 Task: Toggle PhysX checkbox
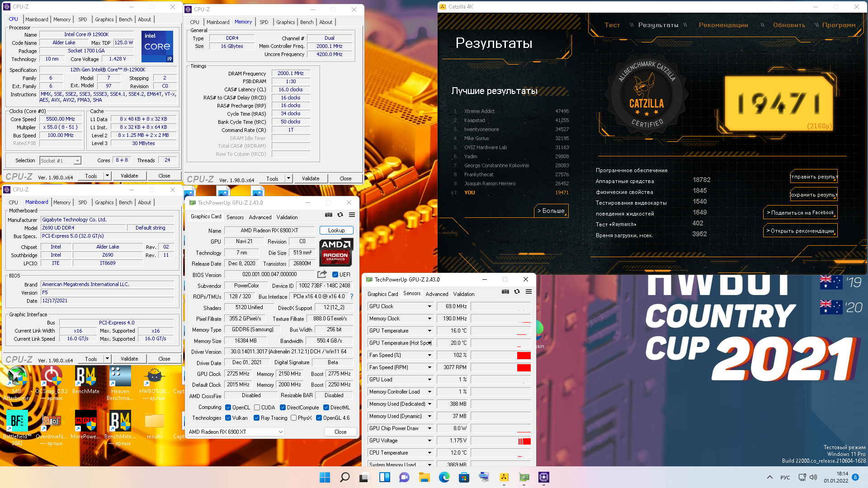(294, 418)
